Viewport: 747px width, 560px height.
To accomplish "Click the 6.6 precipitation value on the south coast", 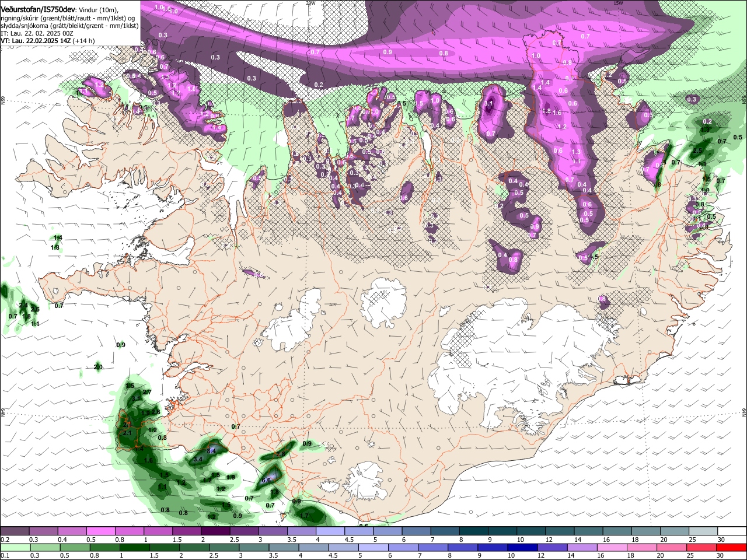I will [267, 480].
